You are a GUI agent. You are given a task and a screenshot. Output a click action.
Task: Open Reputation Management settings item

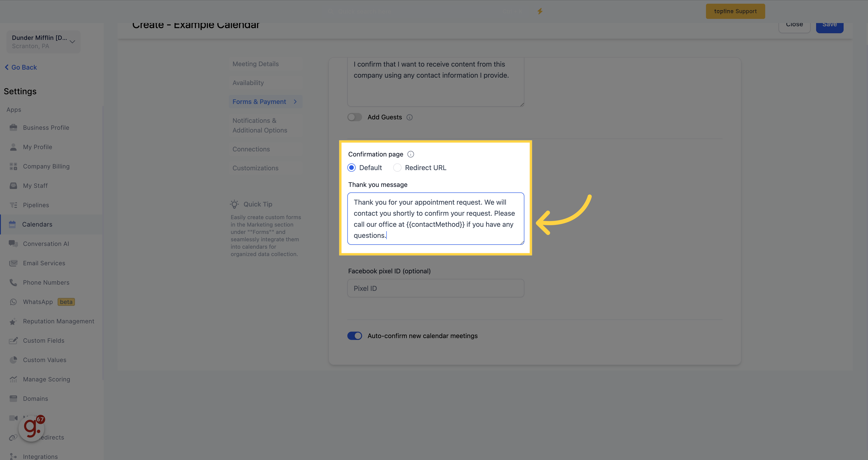pos(52,321)
